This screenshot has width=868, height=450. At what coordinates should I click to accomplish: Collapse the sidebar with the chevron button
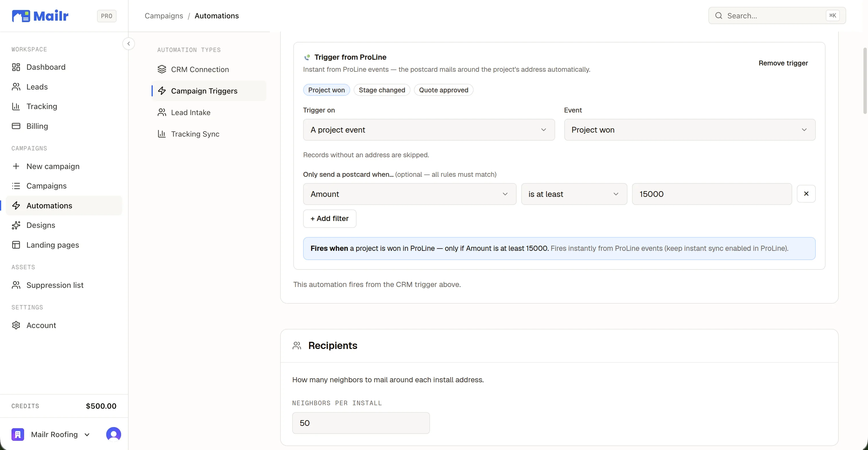click(128, 44)
